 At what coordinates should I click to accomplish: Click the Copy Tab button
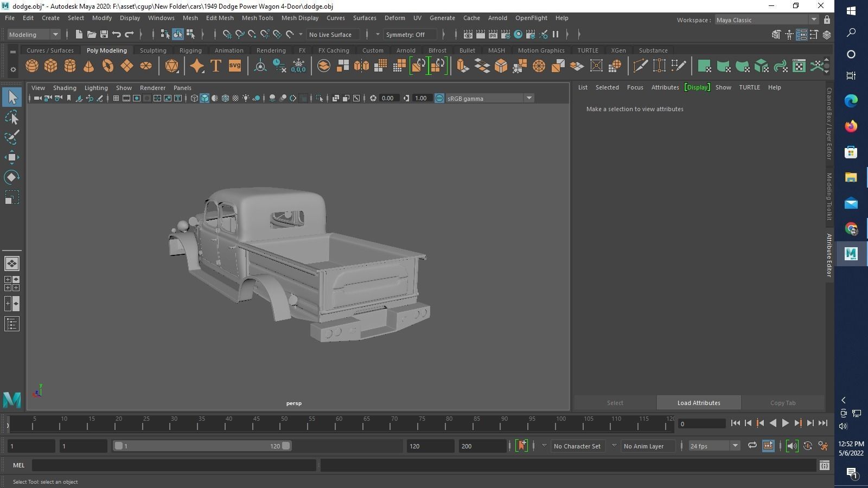point(783,403)
